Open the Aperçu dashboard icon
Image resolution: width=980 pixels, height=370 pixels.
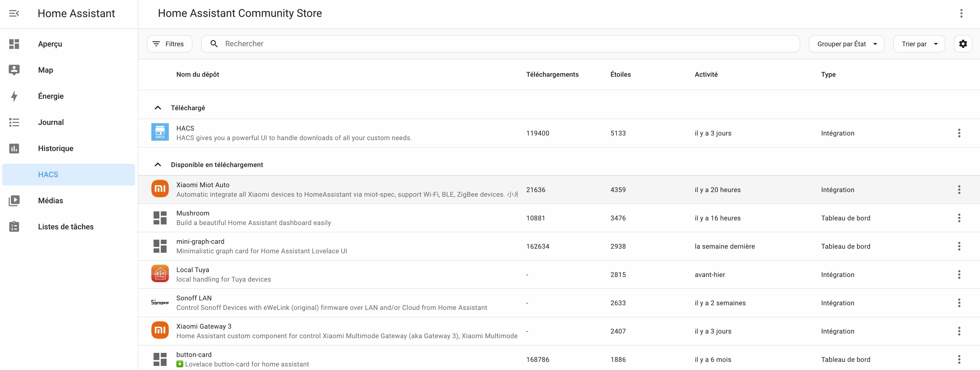coord(14,44)
